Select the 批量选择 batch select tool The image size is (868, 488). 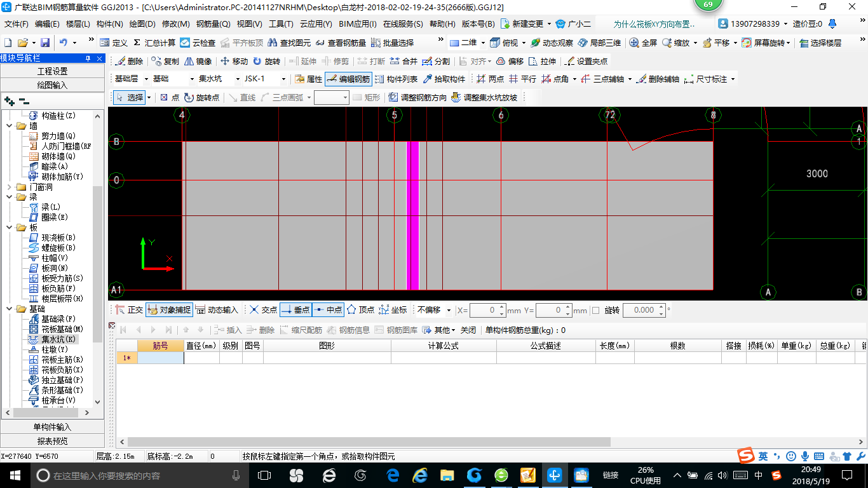coord(392,43)
